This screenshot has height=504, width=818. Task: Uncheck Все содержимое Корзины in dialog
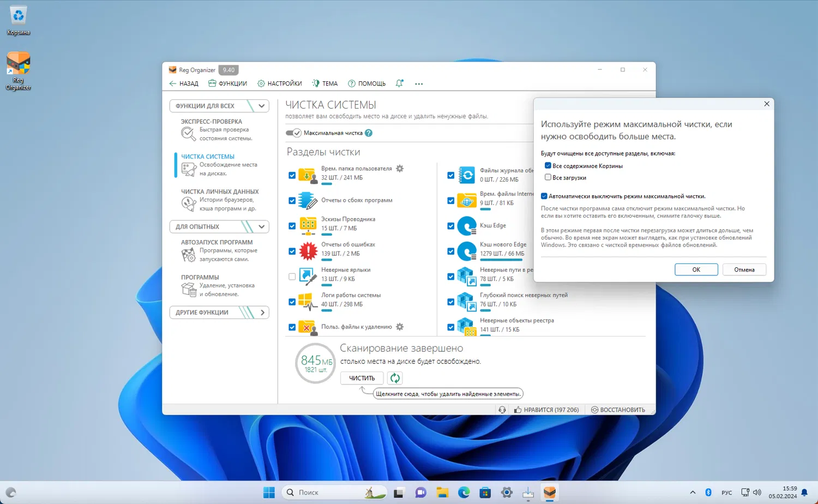[x=548, y=166]
